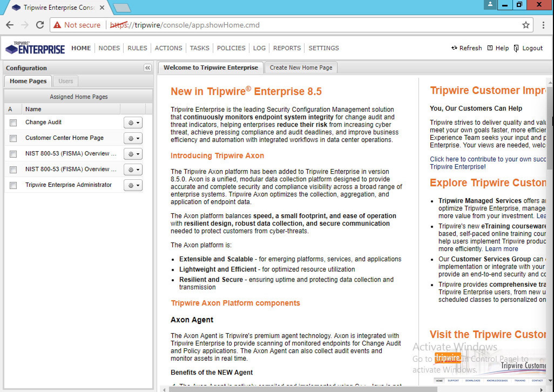Open gear dropdown for Change Audit
Image resolution: width=554 pixels, height=392 pixels.
click(133, 123)
